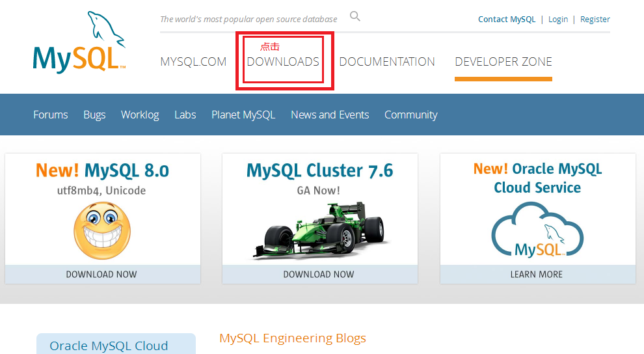Image resolution: width=644 pixels, height=354 pixels.
Task: Click the MySQL dolphin logo
Action: [x=79, y=42]
